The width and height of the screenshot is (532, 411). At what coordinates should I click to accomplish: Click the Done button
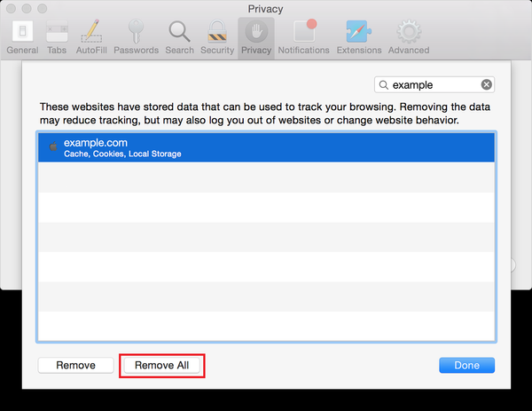pyautogui.click(x=466, y=365)
